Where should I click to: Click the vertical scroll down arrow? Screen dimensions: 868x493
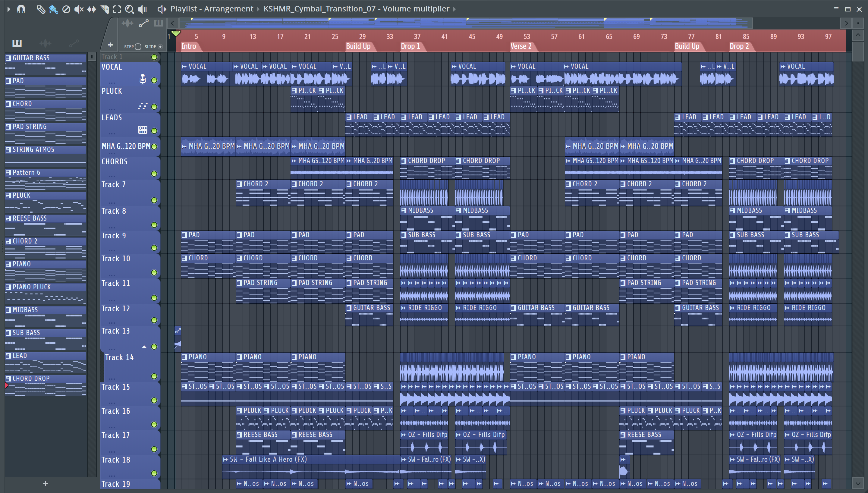click(x=858, y=483)
